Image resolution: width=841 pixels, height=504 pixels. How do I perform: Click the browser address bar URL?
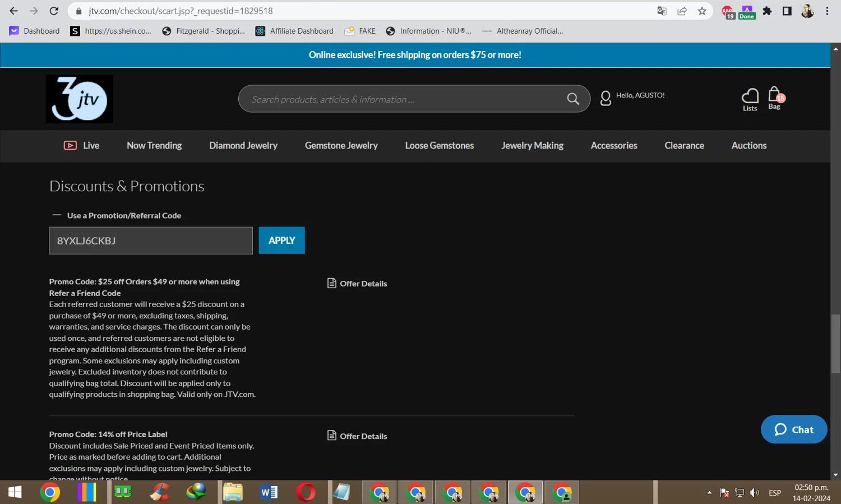181,11
